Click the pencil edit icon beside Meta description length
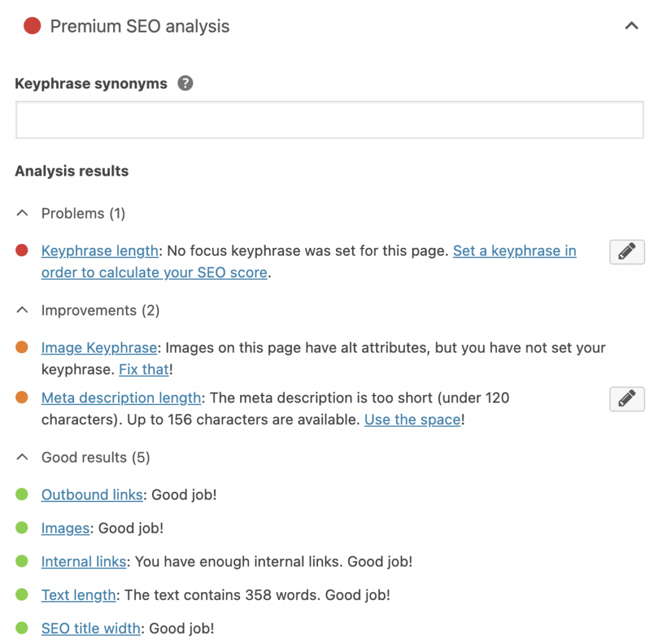The height and width of the screenshot is (644, 654). 627,399
